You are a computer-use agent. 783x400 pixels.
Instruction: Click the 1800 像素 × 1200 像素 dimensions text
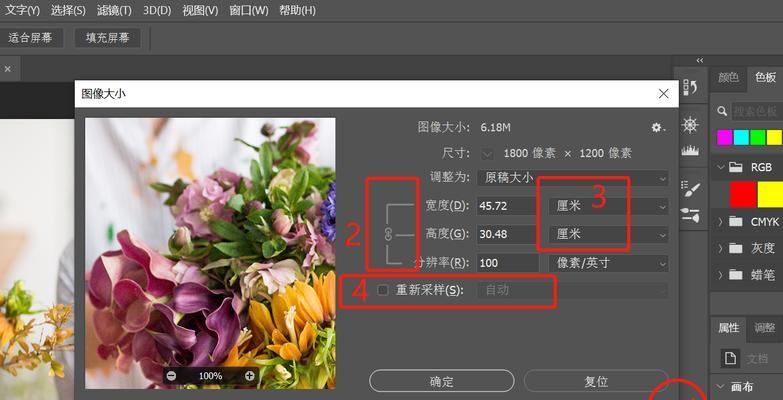(567, 153)
